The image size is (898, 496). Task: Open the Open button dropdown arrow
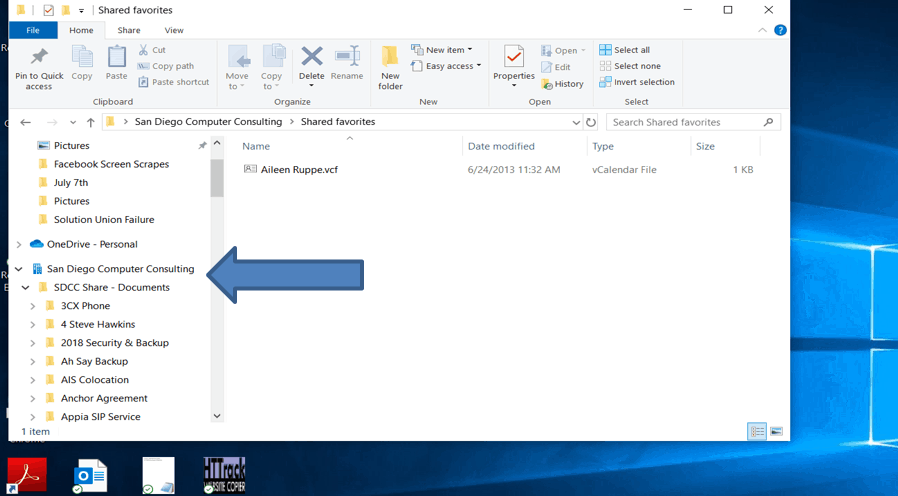pyautogui.click(x=583, y=50)
